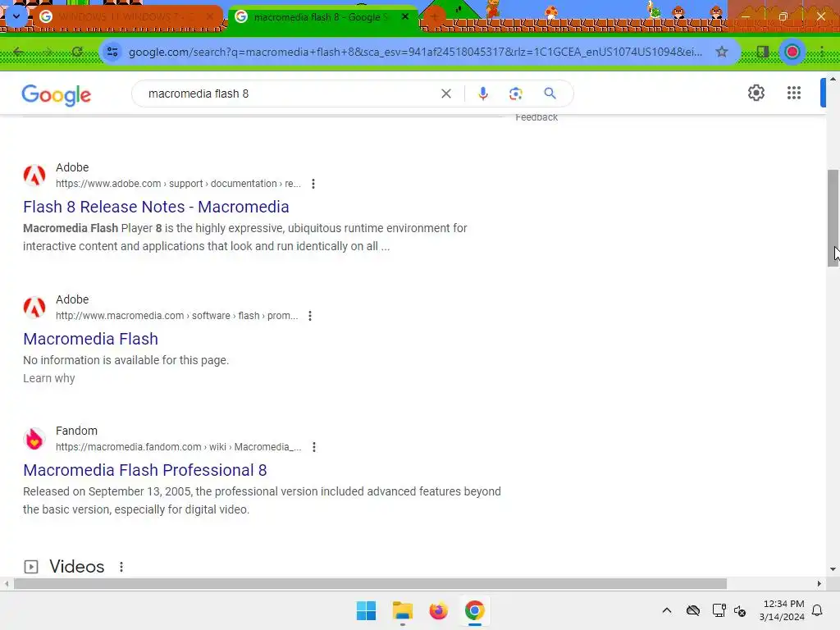Click Adobe favicon of Macromedia Flash result
Image resolution: width=840 pixels, height=630 pixels.
point(34,307)
